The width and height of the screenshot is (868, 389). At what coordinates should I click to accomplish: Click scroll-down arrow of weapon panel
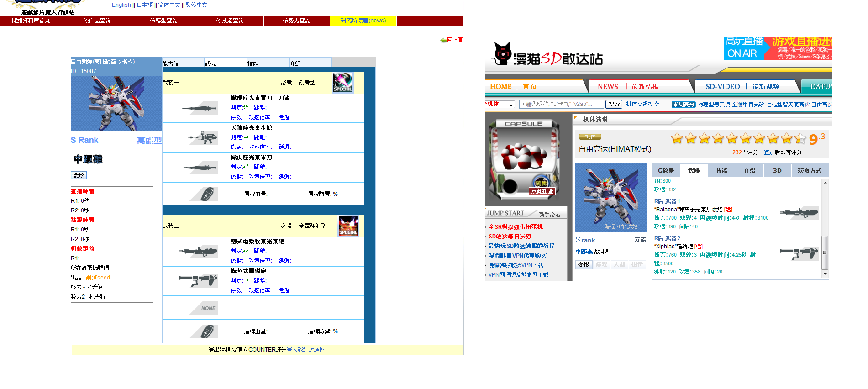tap(825, 274)
